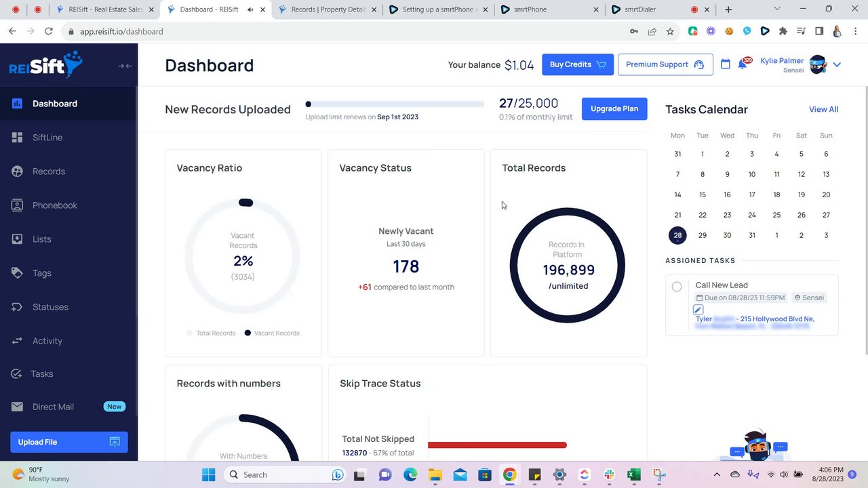Click the Kylie Palmer avatar
Screen dimensions: 868x488
[x=818, y=65]
